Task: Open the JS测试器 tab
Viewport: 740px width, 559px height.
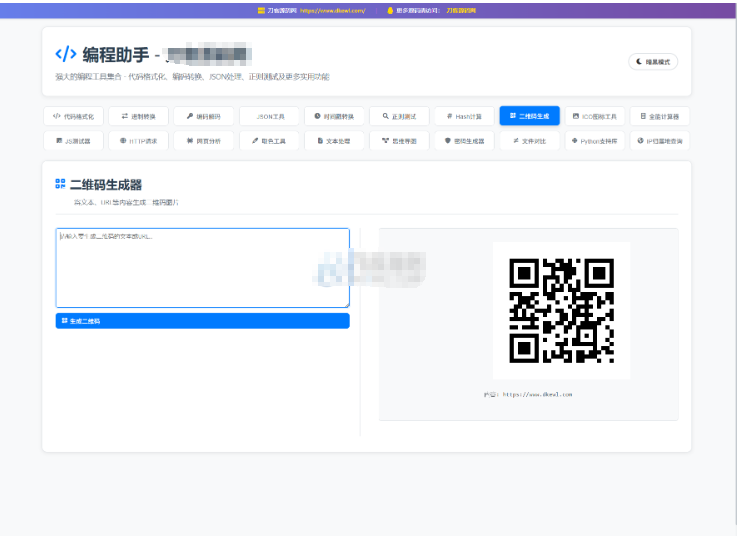Action: click(x=73, y=141)
